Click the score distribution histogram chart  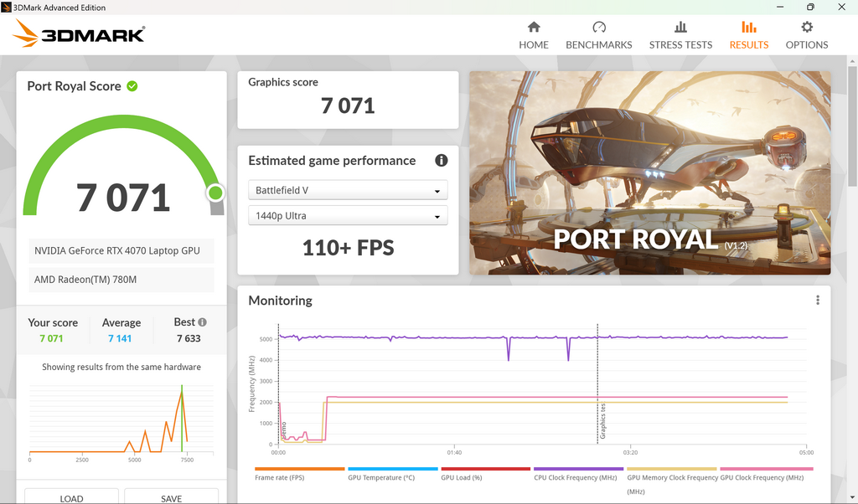[121, 421]
